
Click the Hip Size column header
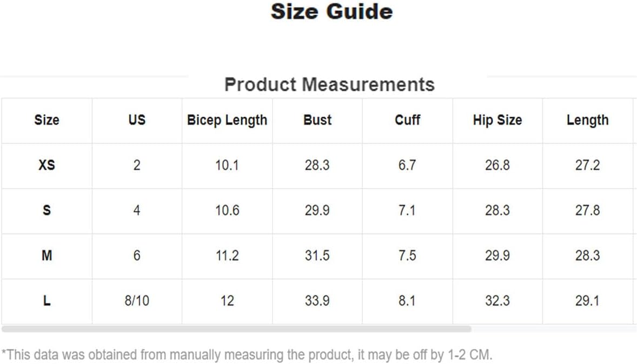(497, 120)
